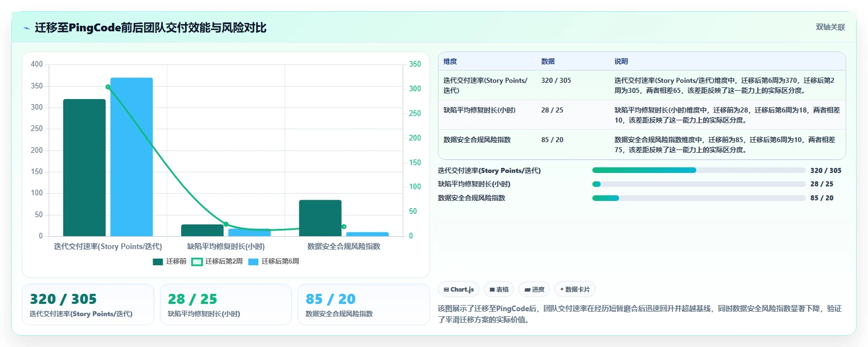This screenshot has height=347, width=868.
Task: Click the 迁移前 bar for 数据安全合规风险指数
Action: [320, 218]
